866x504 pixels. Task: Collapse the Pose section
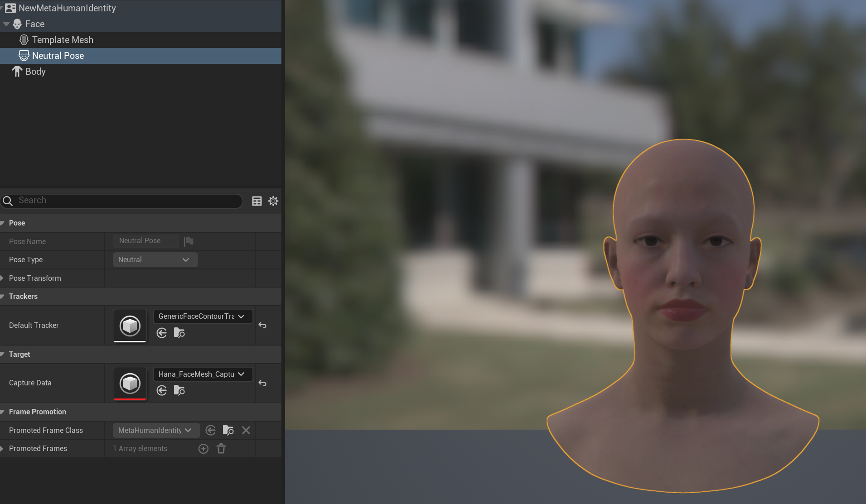[3, 223]
